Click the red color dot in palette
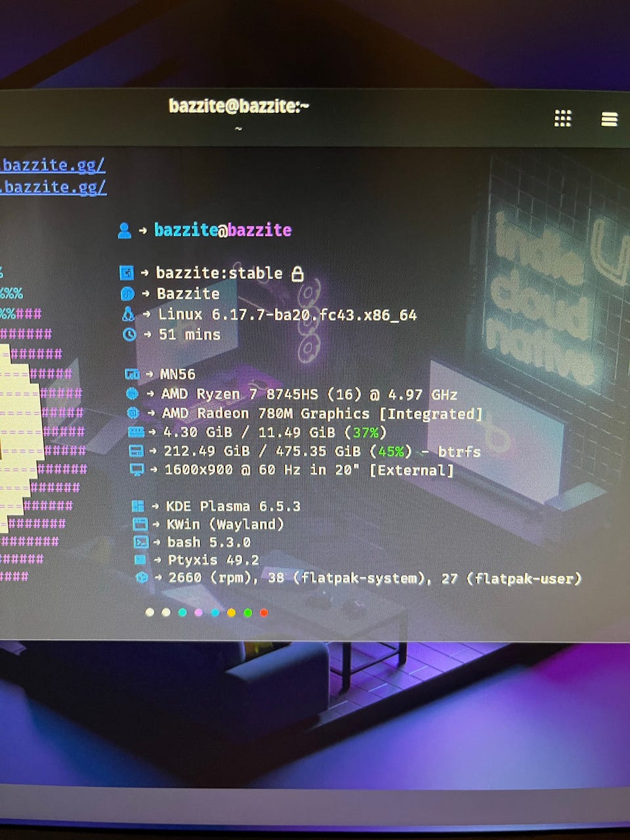The image size is (630, 840). pos(264,612)
